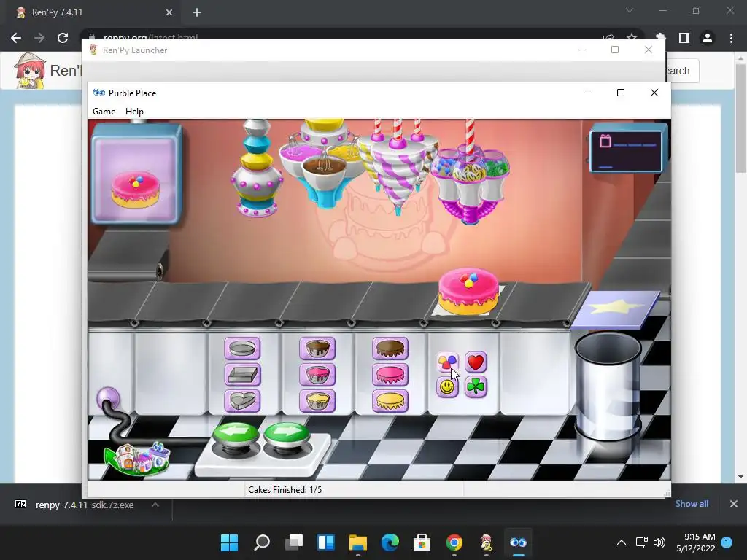Screen dimensions: 747x560
Task: Select the heart-shaped cake pan button
Action: coord(242,401)
